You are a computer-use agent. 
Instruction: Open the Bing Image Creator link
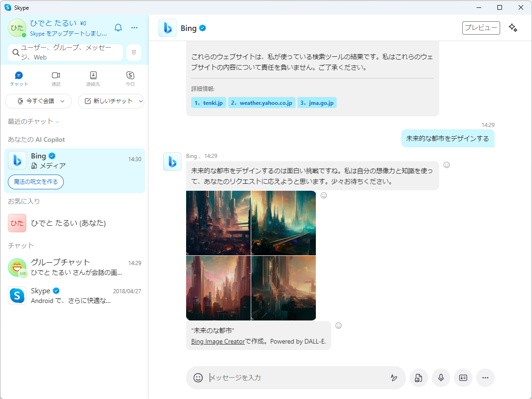[x=217, y=341]
